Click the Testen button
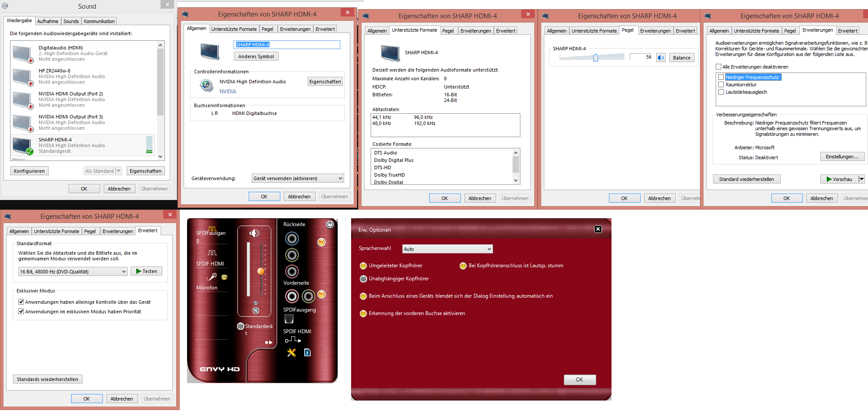The image size is (868, 417). (147, 271)
